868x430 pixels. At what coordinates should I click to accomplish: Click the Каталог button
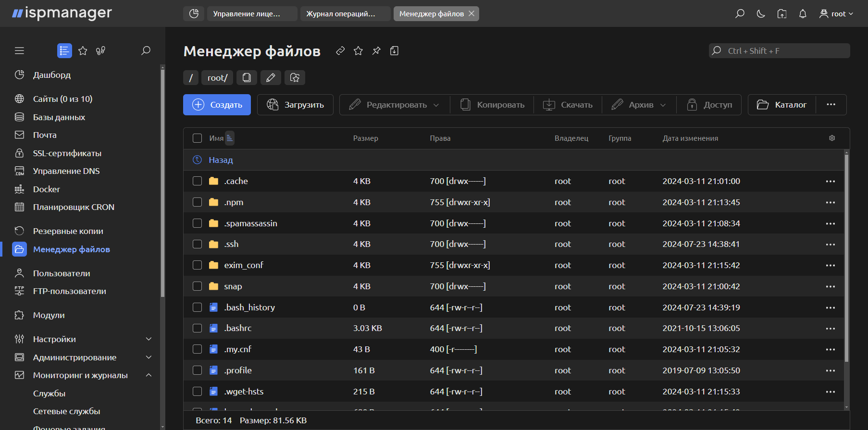coord(782,105)
